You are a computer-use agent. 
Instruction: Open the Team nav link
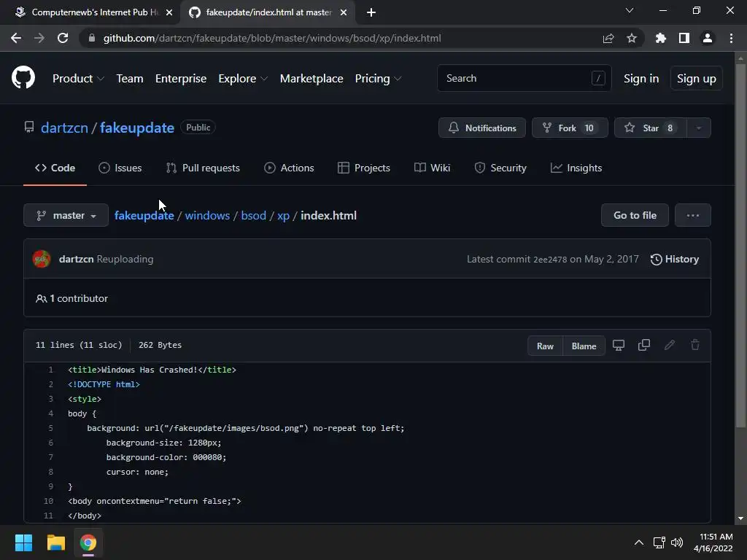[x=130, y=79]
